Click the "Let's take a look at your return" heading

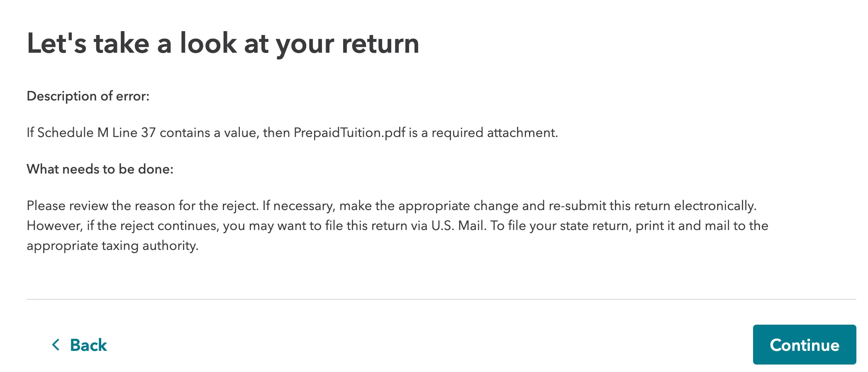pos(223,44)
